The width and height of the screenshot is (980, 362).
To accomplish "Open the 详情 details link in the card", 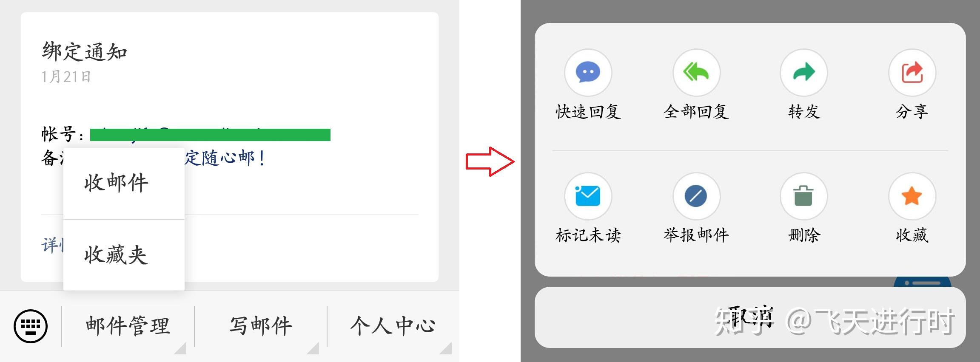I will tap(52, 245).
